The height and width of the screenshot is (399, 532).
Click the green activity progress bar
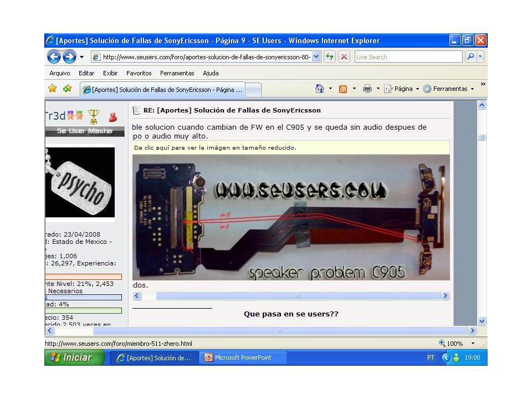[x=84, y=310]
